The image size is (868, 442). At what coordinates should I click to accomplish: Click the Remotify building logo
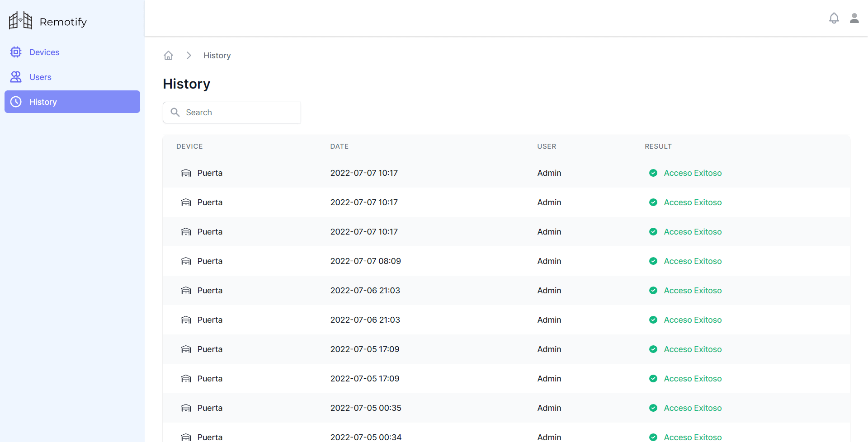(x=21, y=20)
